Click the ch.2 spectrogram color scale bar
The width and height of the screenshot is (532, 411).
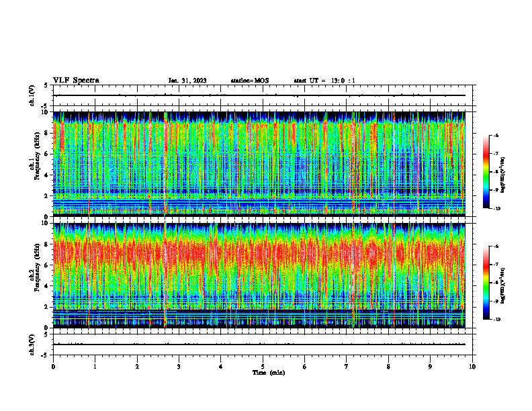pos(486,283)
